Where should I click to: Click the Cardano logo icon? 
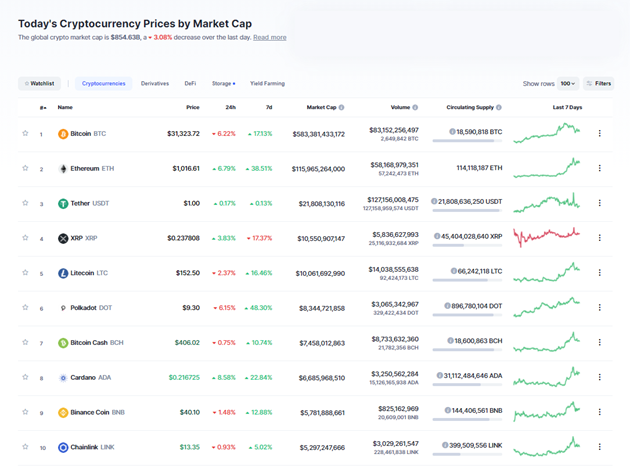point(63,378)
